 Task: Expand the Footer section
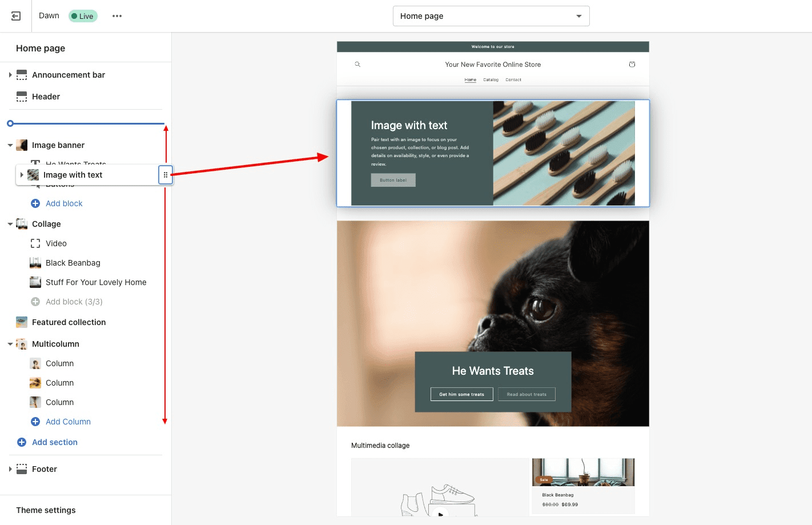click(x=10, y=468)
